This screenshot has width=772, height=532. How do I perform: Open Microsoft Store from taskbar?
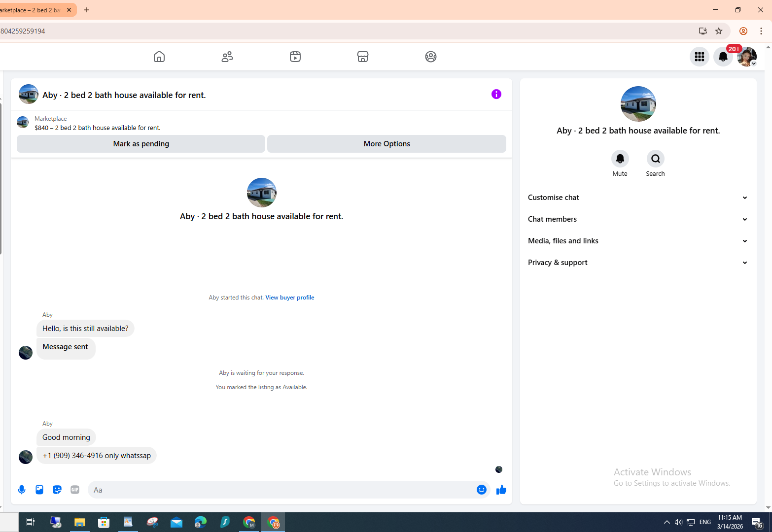[x=104, y=522]
